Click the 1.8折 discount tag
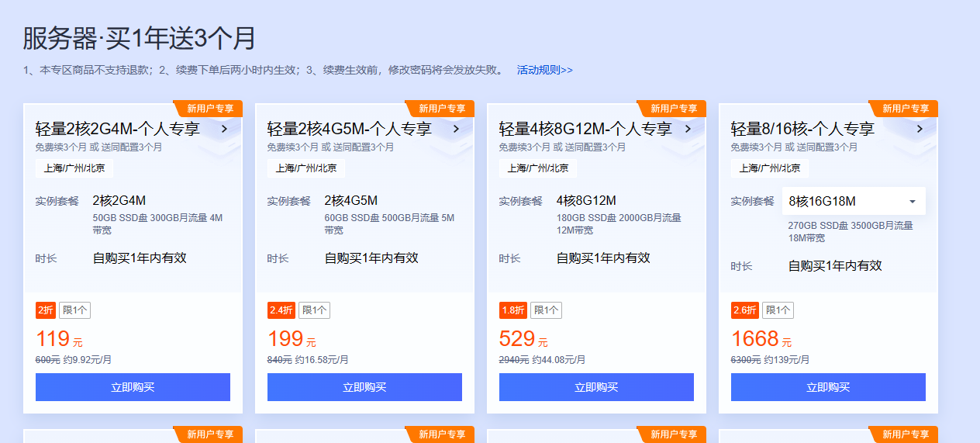The width and height of the screenshot is (980, 443). [513, 310]
